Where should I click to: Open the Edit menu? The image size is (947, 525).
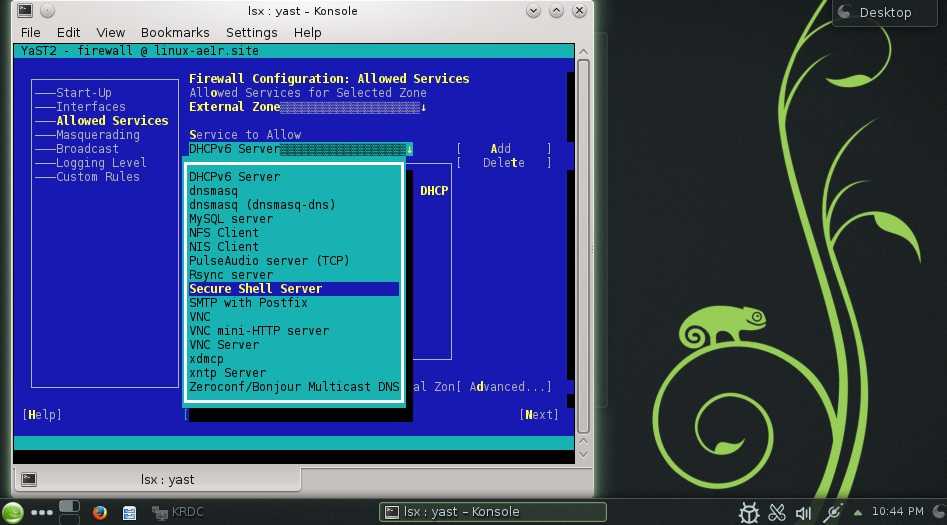coord(68,33)
